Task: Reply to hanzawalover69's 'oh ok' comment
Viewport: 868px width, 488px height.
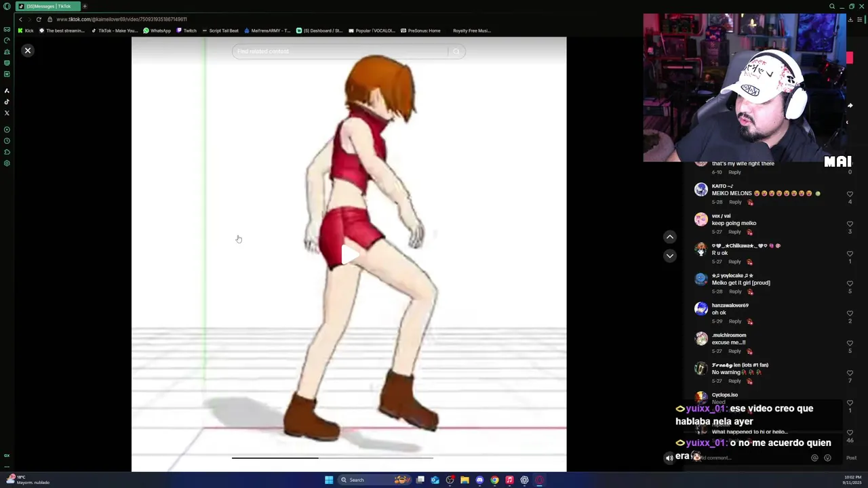Action: coord(735,321)
